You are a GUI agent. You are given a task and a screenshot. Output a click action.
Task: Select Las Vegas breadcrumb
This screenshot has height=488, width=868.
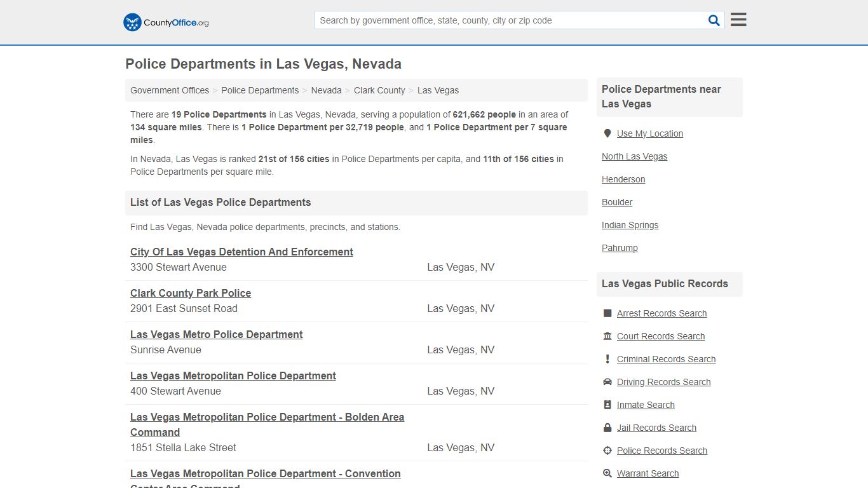pos(438,90)
